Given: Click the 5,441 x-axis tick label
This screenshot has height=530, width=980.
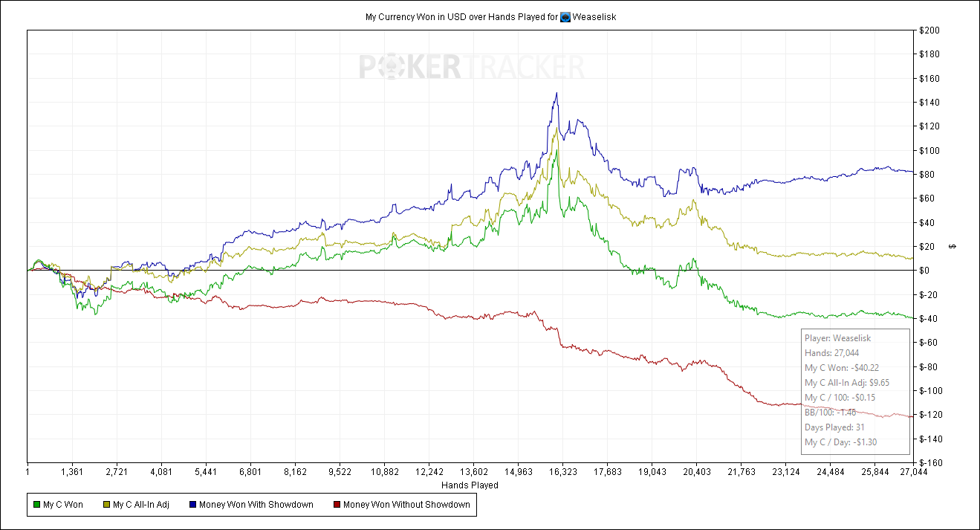Looking at the screenshot, I should [206, 471].
